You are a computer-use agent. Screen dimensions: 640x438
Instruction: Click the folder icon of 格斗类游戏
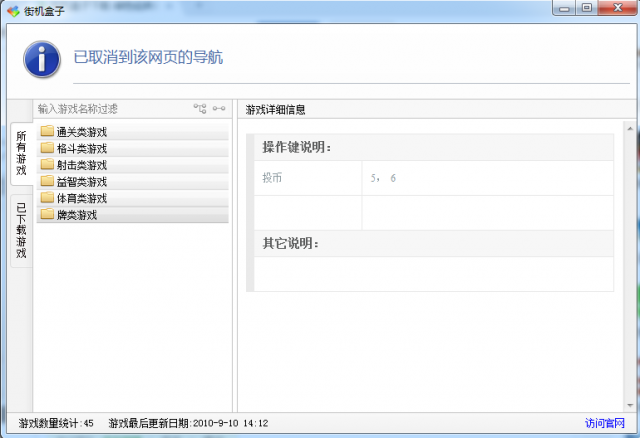[x=47, y=148]
